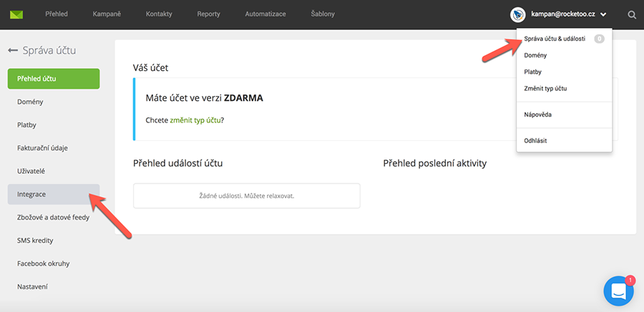
Task: Go to the Kontakty tab
Action: click(x=158, y=14)
